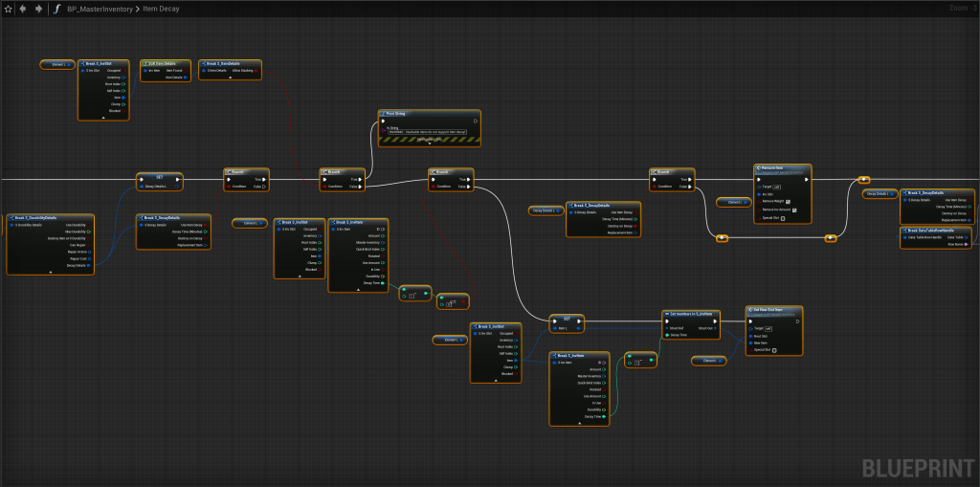Viewport: 980px width, 487px height.
Task: Collapse the Break S_ItemDetails node arrow
Action: pyautogui.click(x=231, y=78)
